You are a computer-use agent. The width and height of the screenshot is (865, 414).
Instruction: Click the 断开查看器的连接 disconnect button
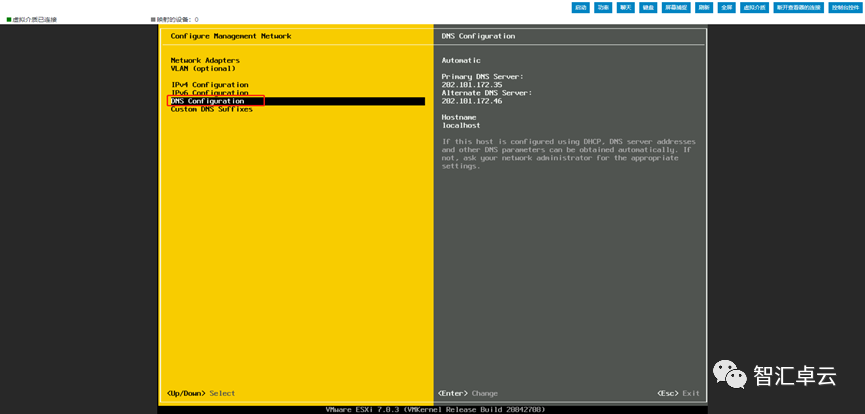(798, 8)
